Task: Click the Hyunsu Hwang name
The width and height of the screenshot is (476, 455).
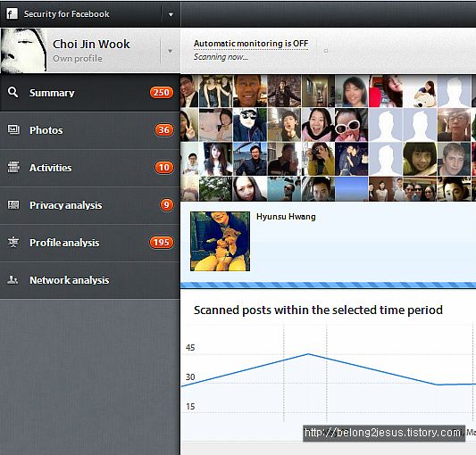Action: pos(286,217)
